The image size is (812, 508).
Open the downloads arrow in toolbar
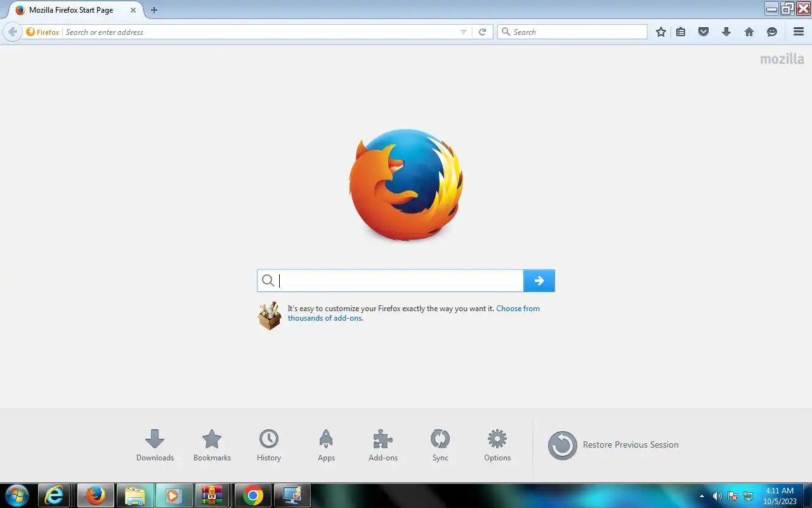click(x=726, y=32)
